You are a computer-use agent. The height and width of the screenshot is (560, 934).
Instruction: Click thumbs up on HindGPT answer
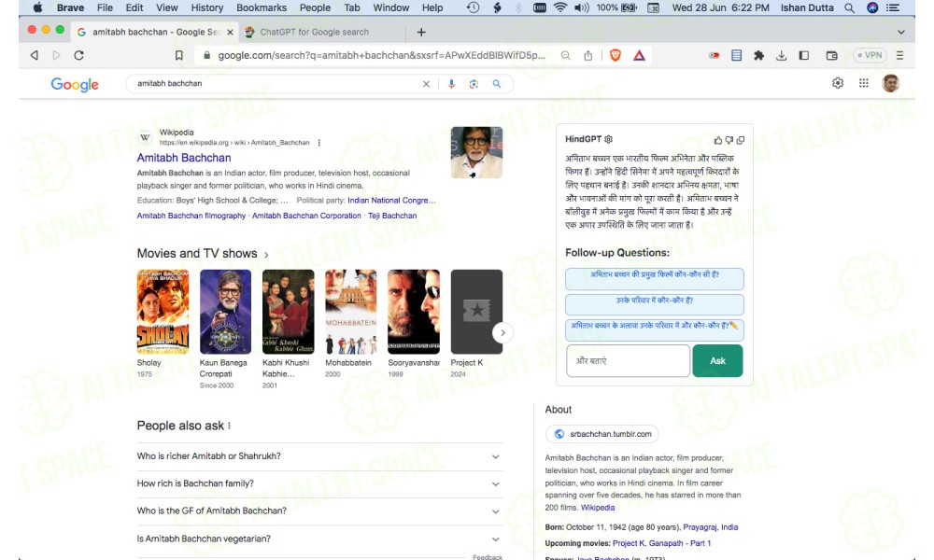717,140
